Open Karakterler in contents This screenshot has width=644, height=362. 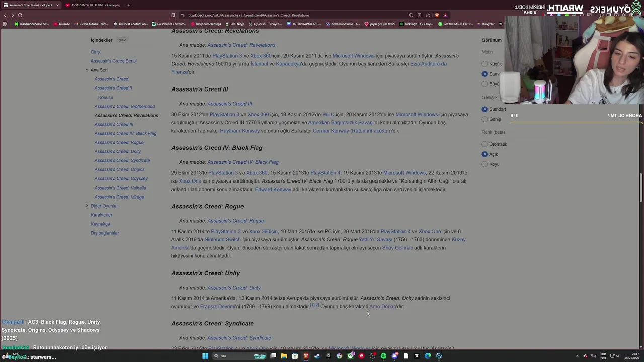pos(101,215)
